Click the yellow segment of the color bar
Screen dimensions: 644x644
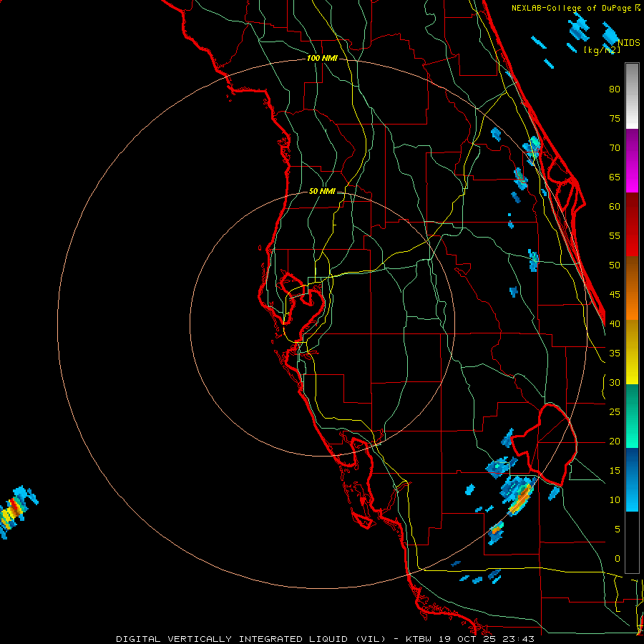632,352
